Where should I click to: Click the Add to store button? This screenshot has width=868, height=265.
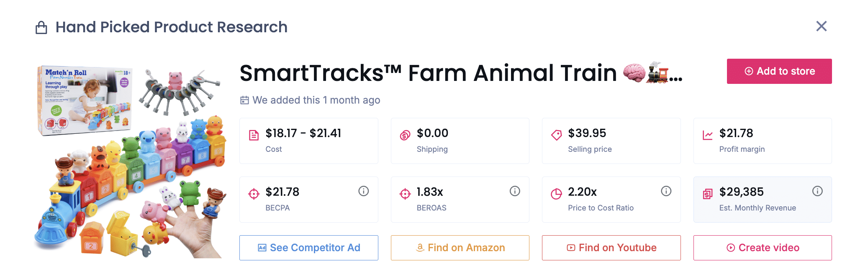pyautogui.click(x=779, y=71)
